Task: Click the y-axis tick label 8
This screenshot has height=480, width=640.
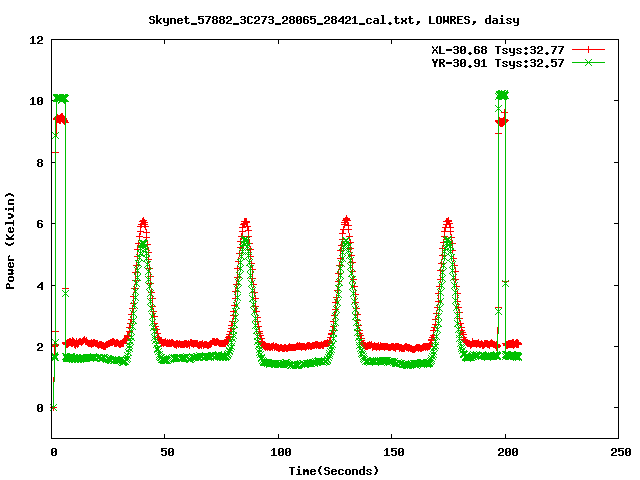Action: [40, 163]
